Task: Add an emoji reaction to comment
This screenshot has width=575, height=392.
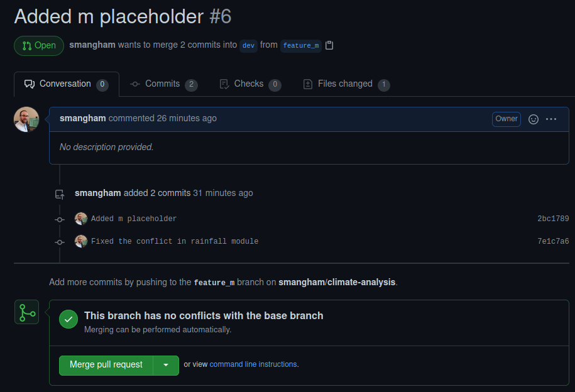Action: pos(534,119)
